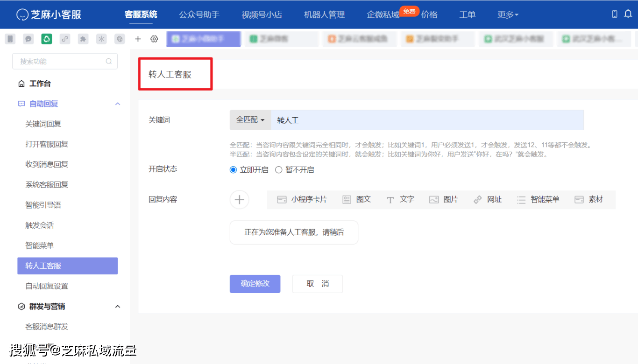
Task: Select the 暂不开启 radio button
Action: [279, 169]
